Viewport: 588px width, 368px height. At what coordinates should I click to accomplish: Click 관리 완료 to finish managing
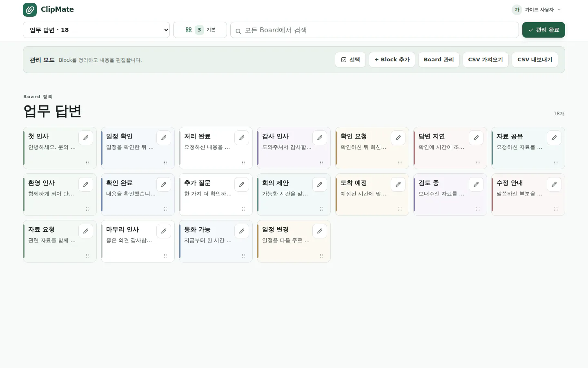pyautogui.click(x=543, y=30)
